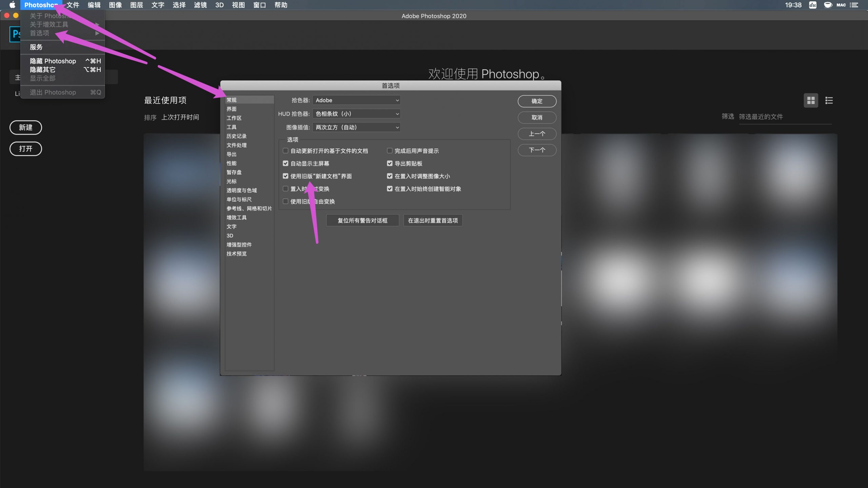Select the 常规 preferences category
Viewport: 868px width, 488px height.
click(x=250, y=100)
